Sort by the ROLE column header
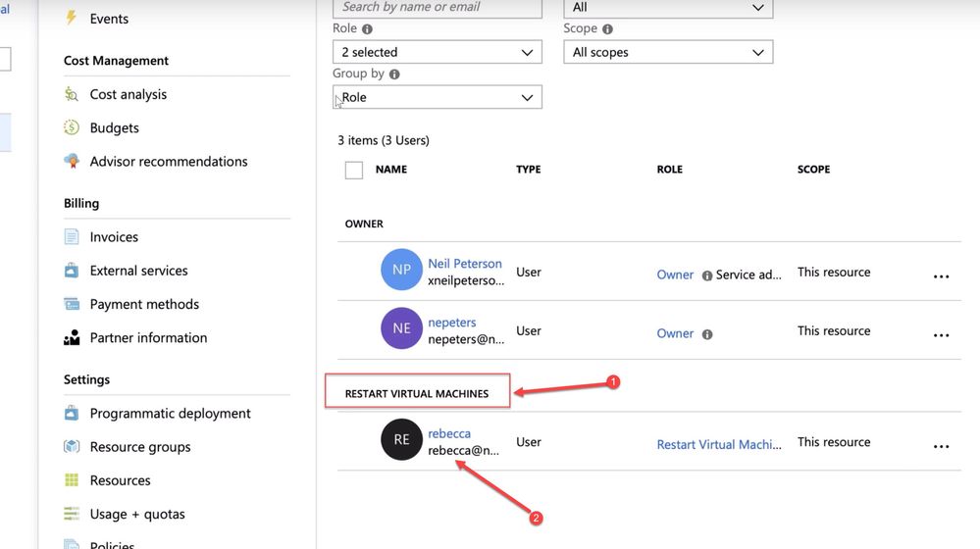 point(669,170)
